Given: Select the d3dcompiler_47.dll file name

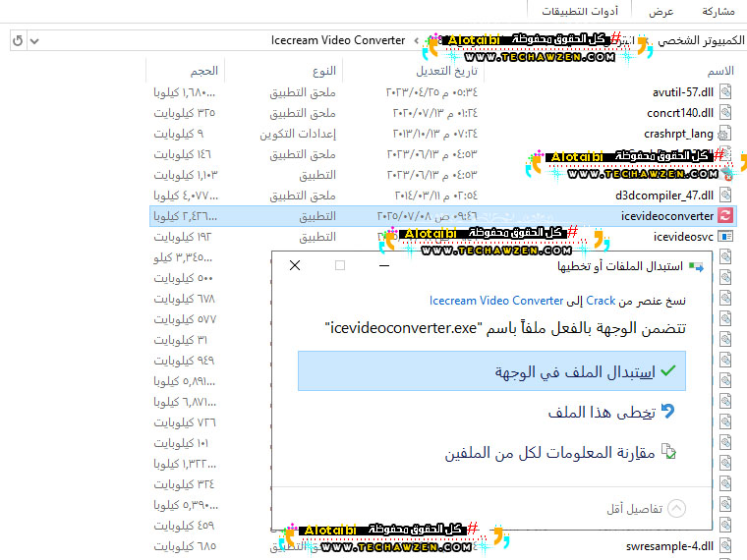Looking at the screenshot, I should pos(664,196).
